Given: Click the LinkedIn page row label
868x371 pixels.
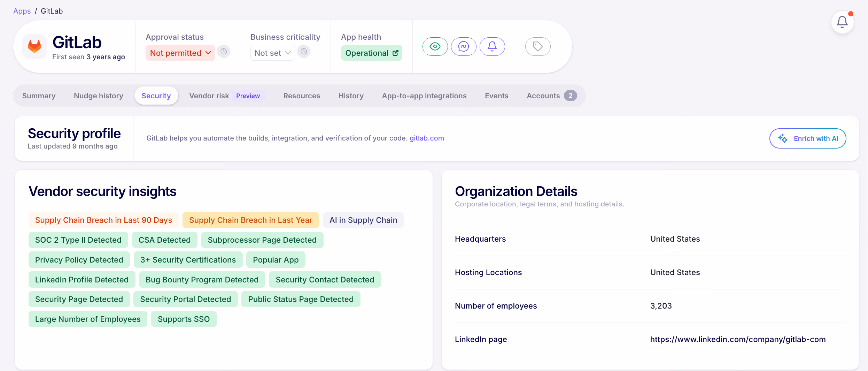Looking at the screenshot, I should tap(481, 339).
